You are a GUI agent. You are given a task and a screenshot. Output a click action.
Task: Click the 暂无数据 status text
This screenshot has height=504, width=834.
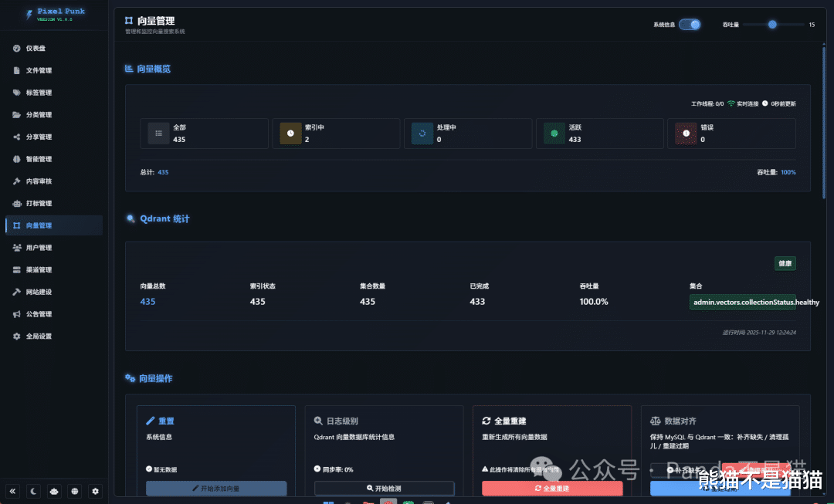[x=165, y=469]
